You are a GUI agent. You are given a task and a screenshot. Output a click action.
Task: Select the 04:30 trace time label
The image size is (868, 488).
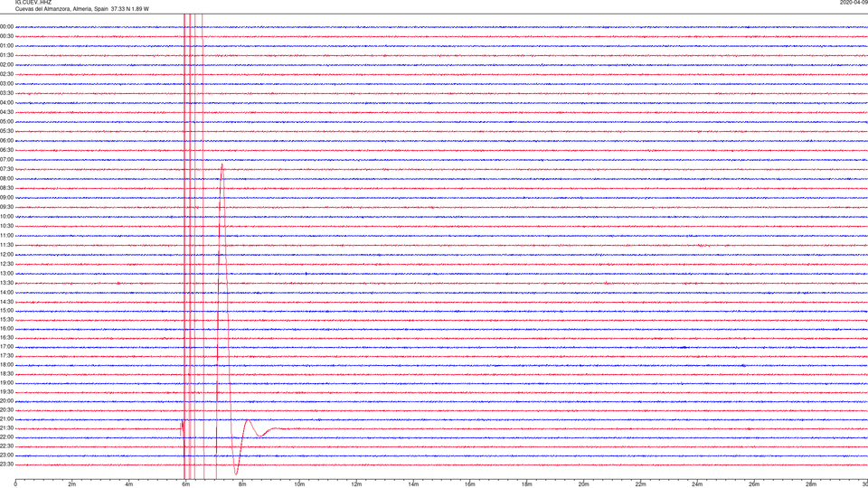coord(6,112)
